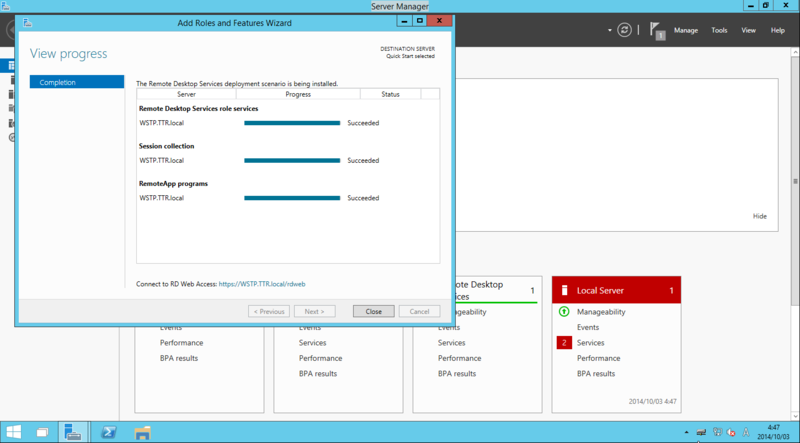Open the Help menu
The width and height of the screenshot is (800, 443).
(x=778, y=31)
